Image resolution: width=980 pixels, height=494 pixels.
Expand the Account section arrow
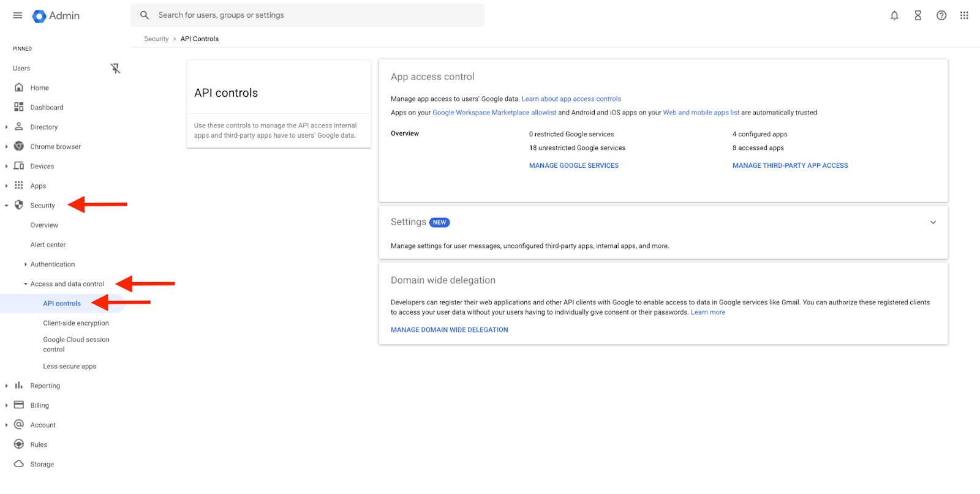click(x=7, y=425)
